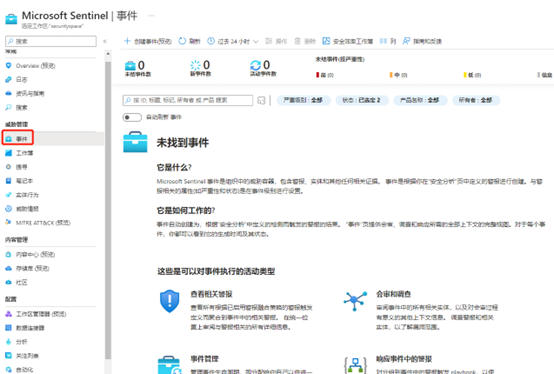
Task: Click the Microsoft Sentinel header briefcase icon
Action: pos(11,19)
